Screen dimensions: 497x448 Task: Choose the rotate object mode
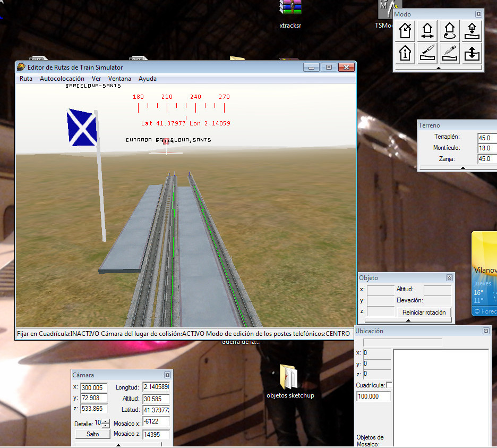pos(449,31)
